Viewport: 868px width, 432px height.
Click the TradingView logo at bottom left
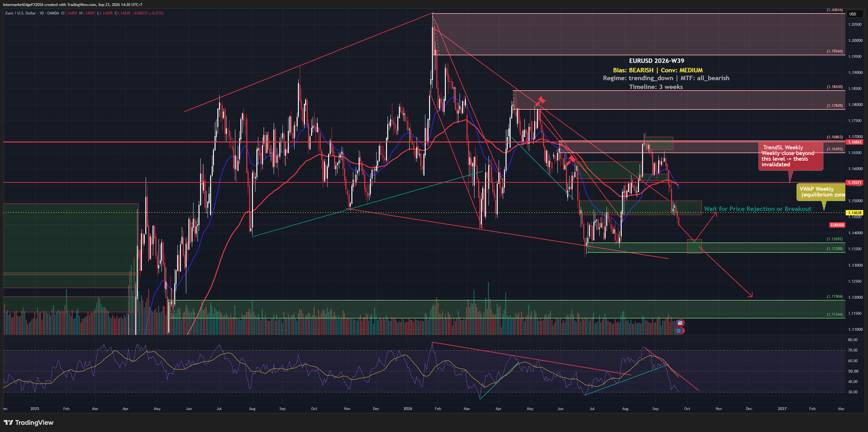29,423
